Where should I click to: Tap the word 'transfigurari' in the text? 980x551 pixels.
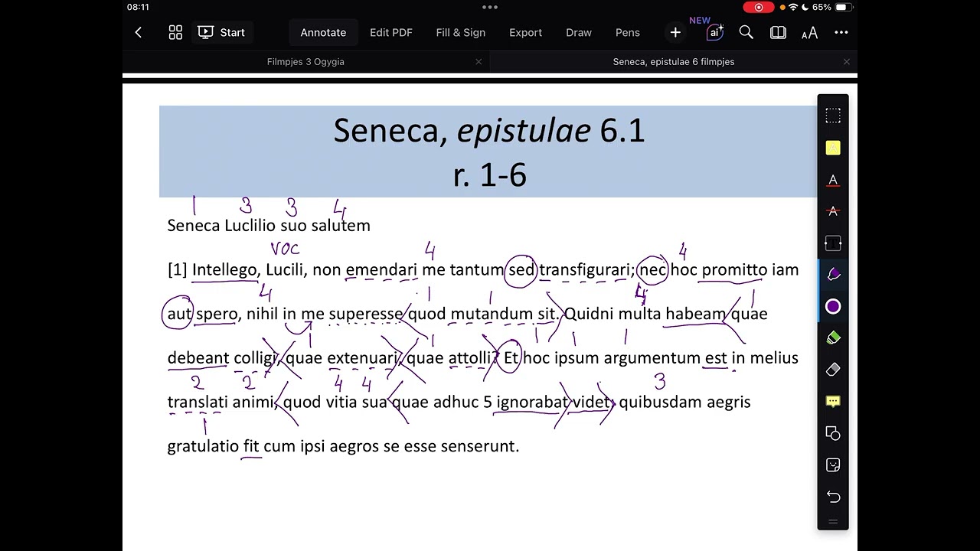[x=584, y=269]
